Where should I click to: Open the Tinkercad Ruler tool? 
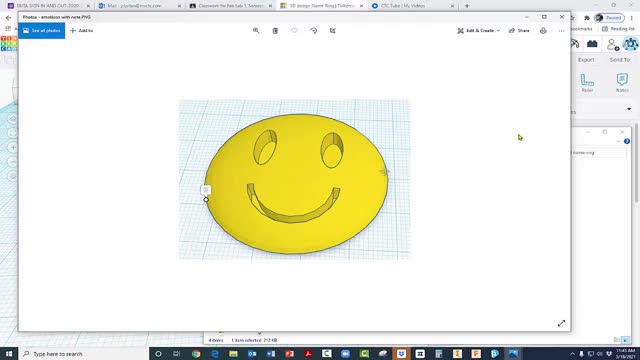tap(587, 82)
